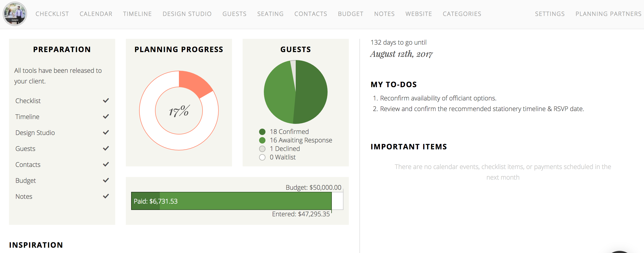This screenshot has height=253, width=644.
Task: Click the Important Items heading
Action: [409, 147]
